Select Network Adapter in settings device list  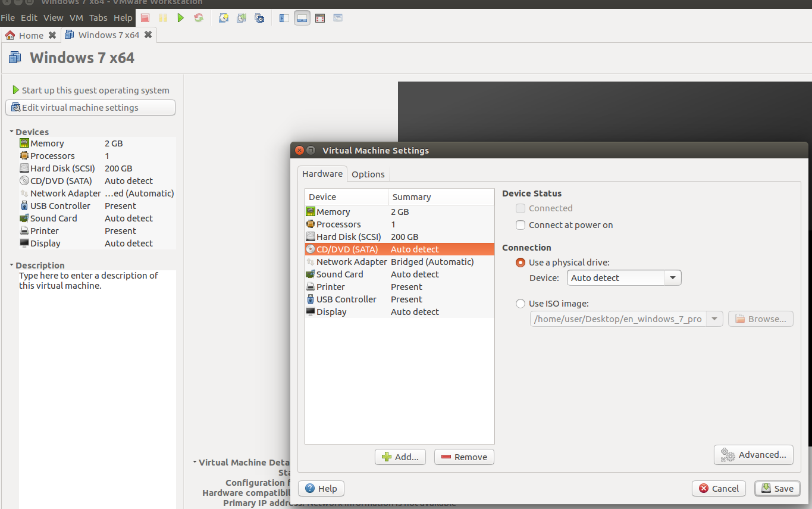coord(399,262)
